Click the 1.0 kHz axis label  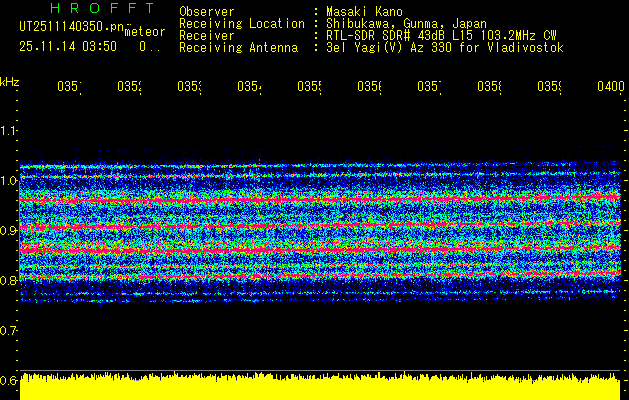[8, 180]
